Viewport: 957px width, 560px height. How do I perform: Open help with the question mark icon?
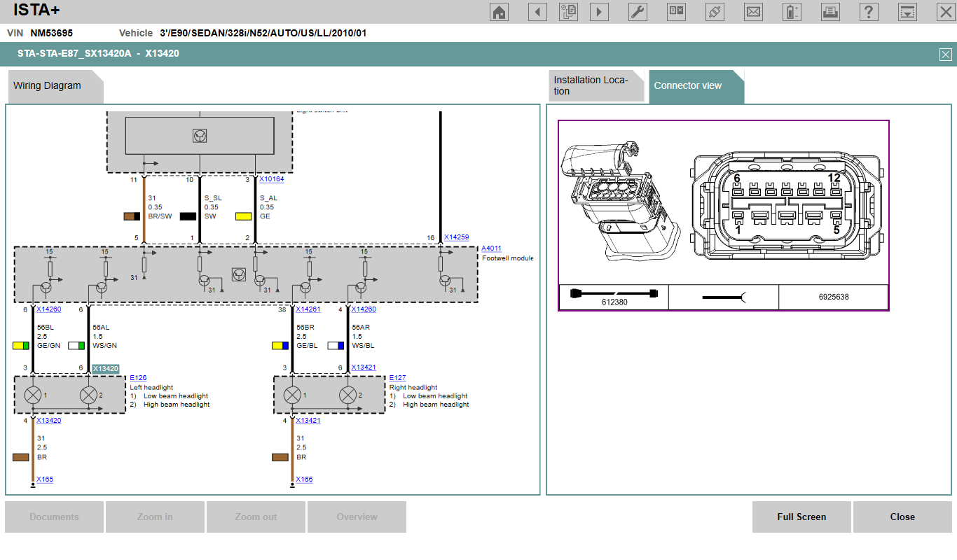click(x=869, y=12)
